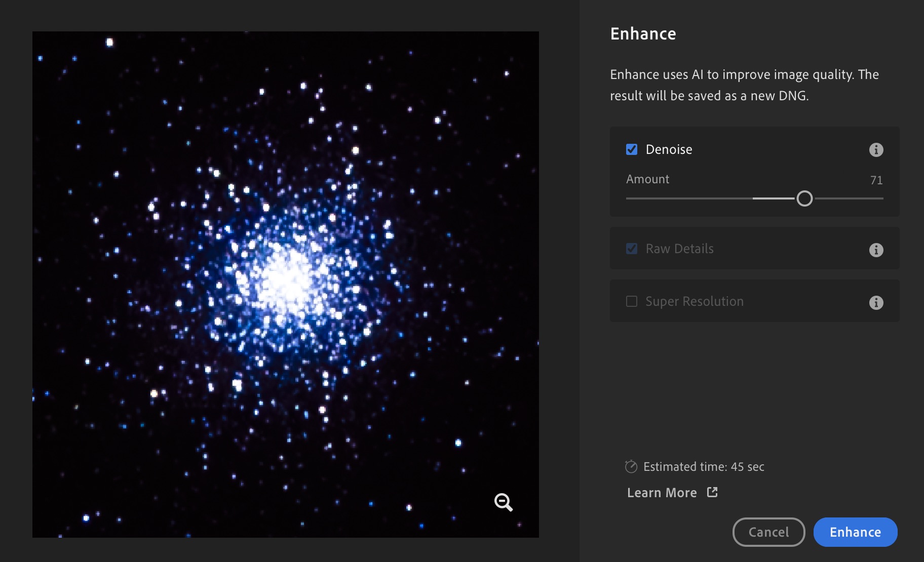The image size is (924, 562).
Task: Open Super Resolution info tooltip
Action: [876, 302]
